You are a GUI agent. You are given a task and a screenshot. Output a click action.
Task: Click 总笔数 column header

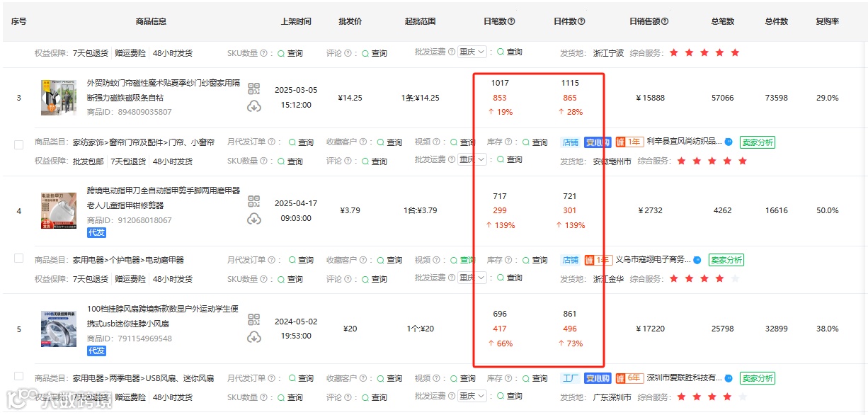[x=723, y=21]
